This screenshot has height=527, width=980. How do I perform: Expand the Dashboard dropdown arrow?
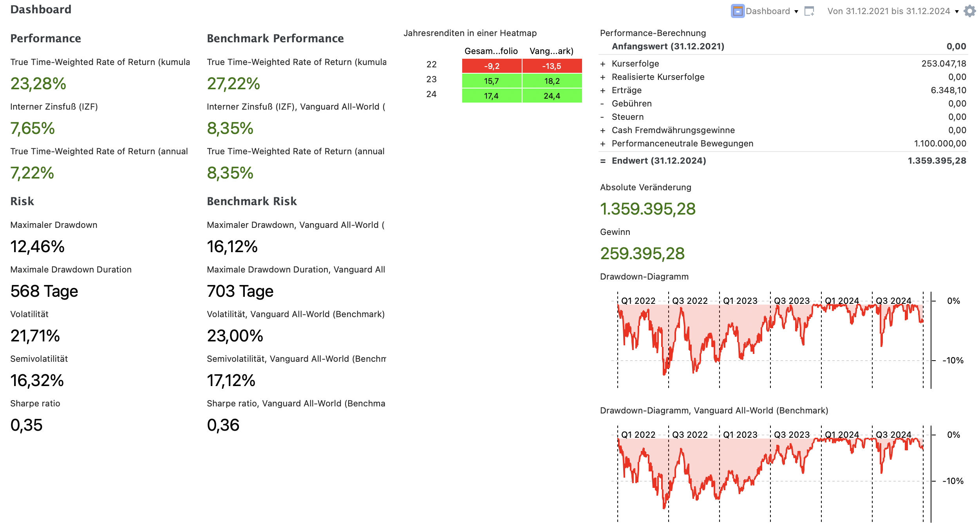tap(796, 11)
